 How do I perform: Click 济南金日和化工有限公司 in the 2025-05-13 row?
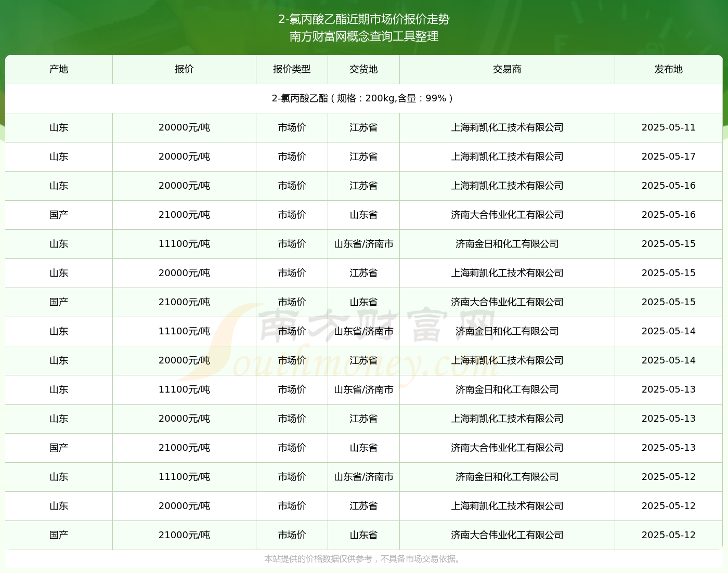point(507,389)
